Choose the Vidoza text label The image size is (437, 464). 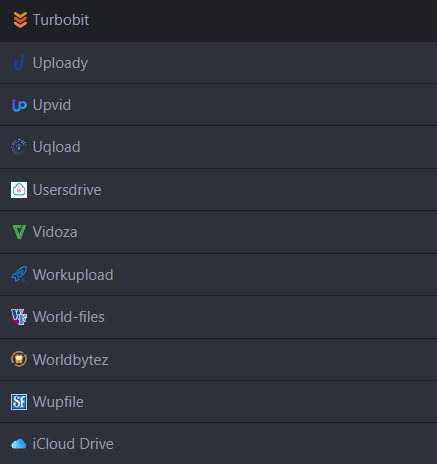55,232
